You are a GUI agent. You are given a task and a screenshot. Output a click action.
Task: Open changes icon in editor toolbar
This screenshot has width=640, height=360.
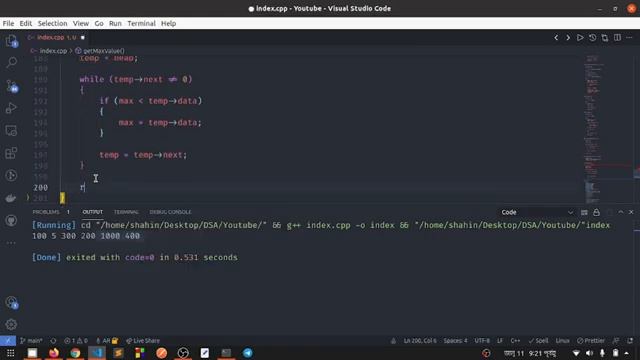pos(605,38)
